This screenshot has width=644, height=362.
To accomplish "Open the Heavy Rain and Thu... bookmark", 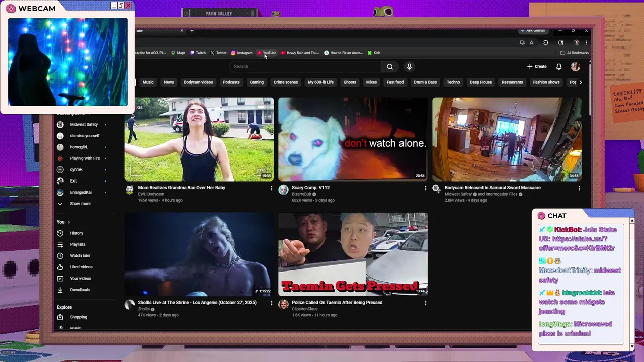I will tap(300, 53).
